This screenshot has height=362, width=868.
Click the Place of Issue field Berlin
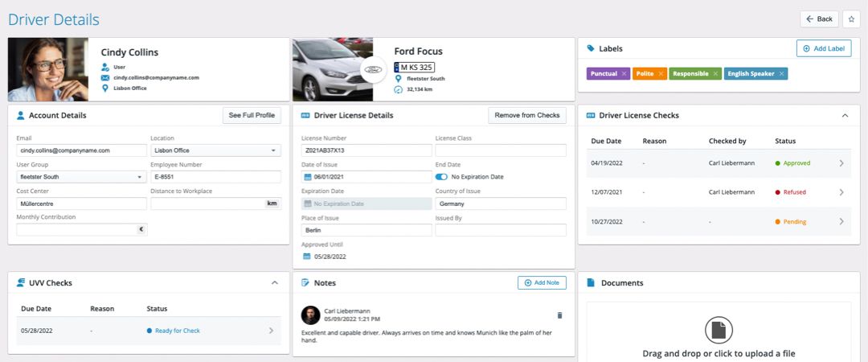366,230
